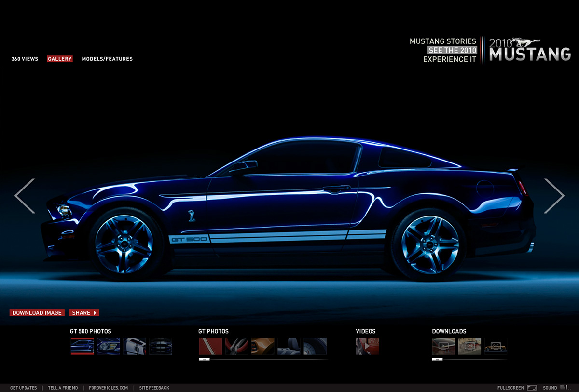Toggle sound using the sound bars icon
The image size is (579, 392).
tap(565, 387)
